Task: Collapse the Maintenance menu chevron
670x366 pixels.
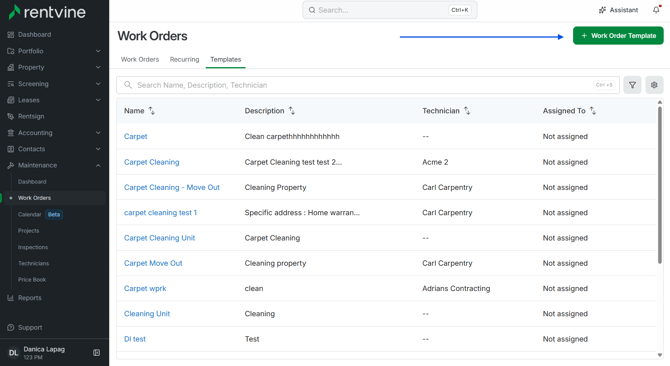Action: [x=98, y=165]
